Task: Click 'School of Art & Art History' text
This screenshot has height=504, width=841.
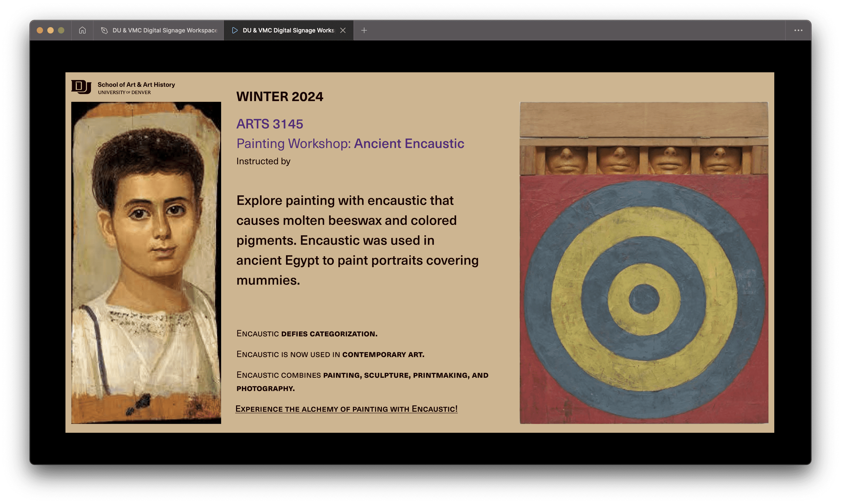Action: 136,85
